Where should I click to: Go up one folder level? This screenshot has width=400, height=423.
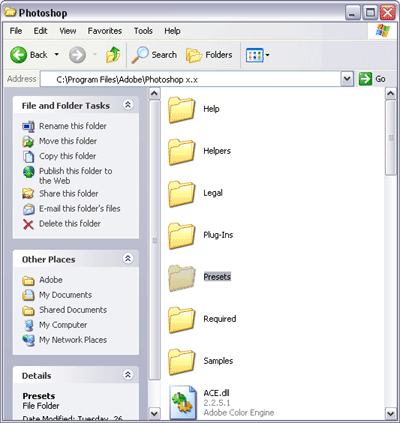pos(113,55)
